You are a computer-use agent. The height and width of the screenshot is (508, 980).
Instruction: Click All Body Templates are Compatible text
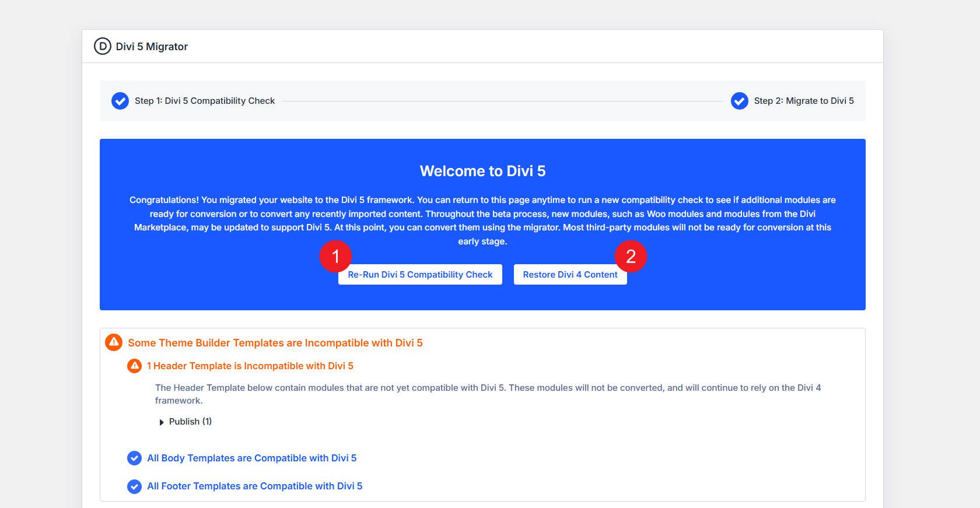coord(251,458)
